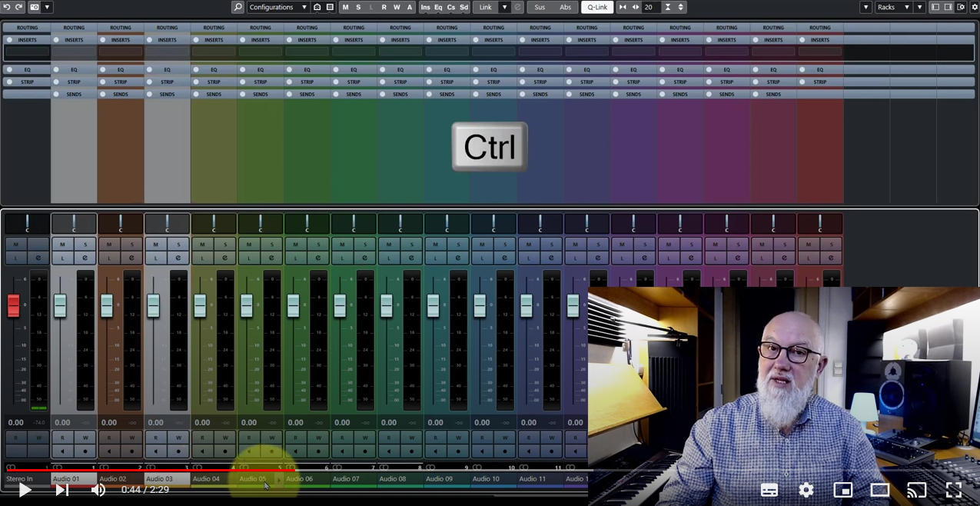Play the YouTube video
The width and height of the screenshot is (980, 506).
tap(25, 490)
